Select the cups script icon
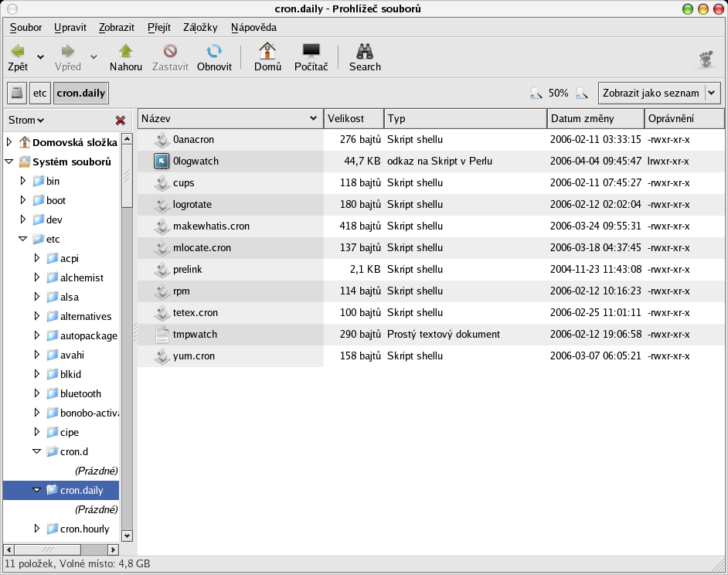 tap(162, 182)
